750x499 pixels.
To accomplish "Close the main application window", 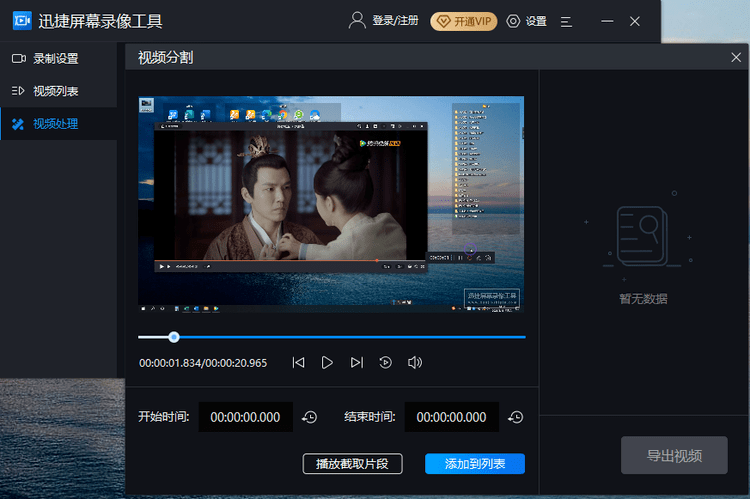I will [635, 21].
